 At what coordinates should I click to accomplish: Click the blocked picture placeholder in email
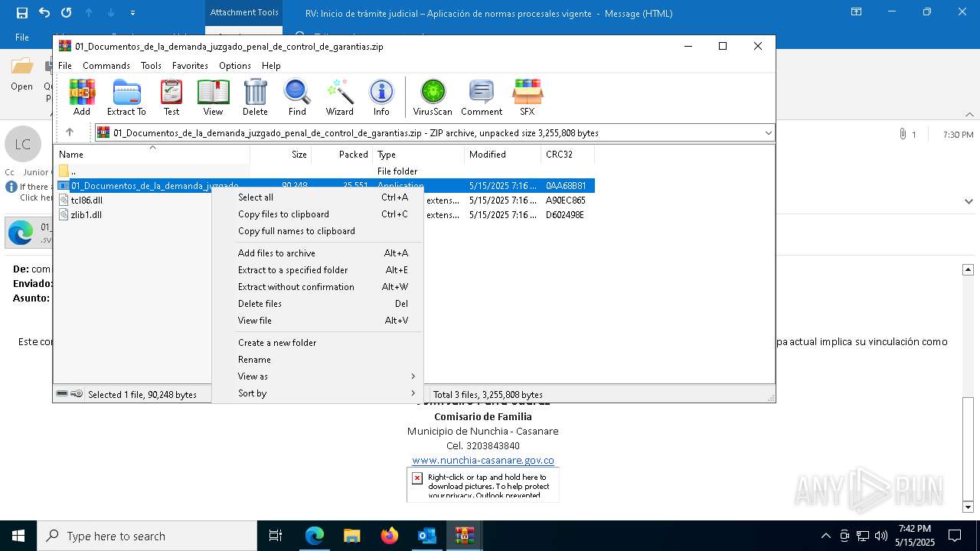(x=483, y=484)
